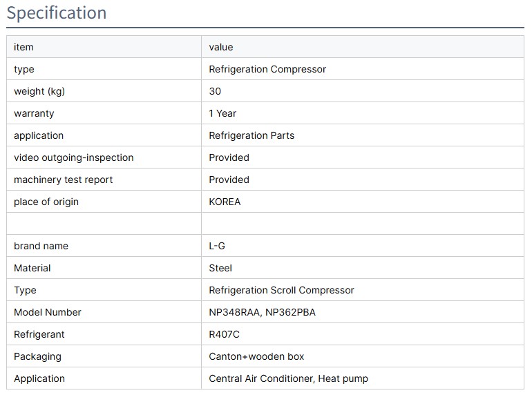
Task: Click the Specification heading
Action: (x=57, y=13)
